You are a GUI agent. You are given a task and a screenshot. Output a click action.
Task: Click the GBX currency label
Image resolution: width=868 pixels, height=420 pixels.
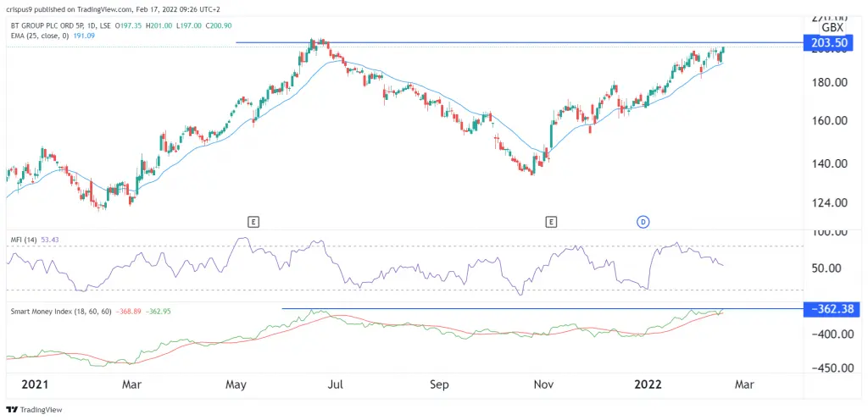click(832, 28)
